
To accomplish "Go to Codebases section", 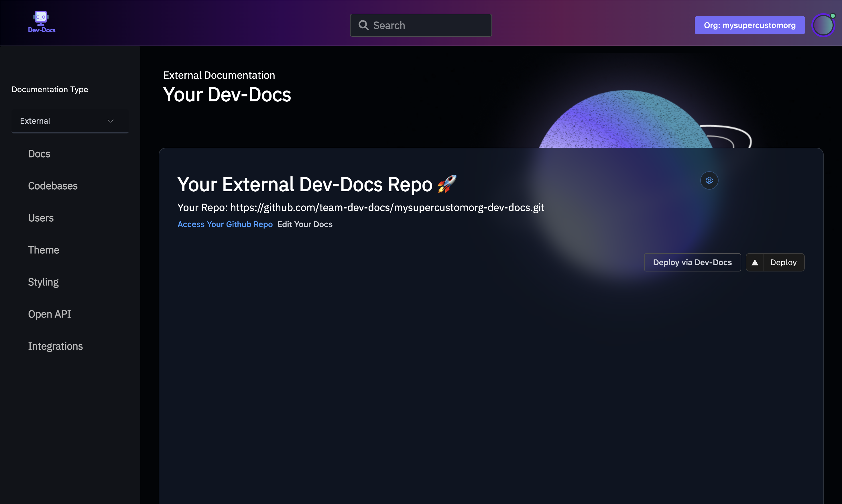I will 53,186.
